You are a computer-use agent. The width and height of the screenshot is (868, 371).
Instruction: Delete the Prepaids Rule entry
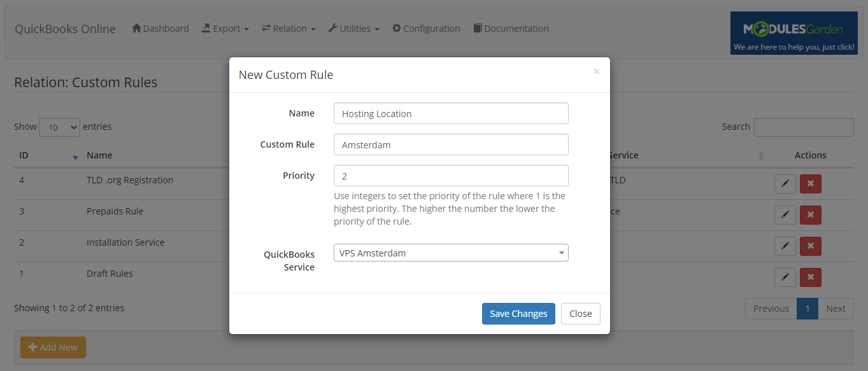coord(810,214)
